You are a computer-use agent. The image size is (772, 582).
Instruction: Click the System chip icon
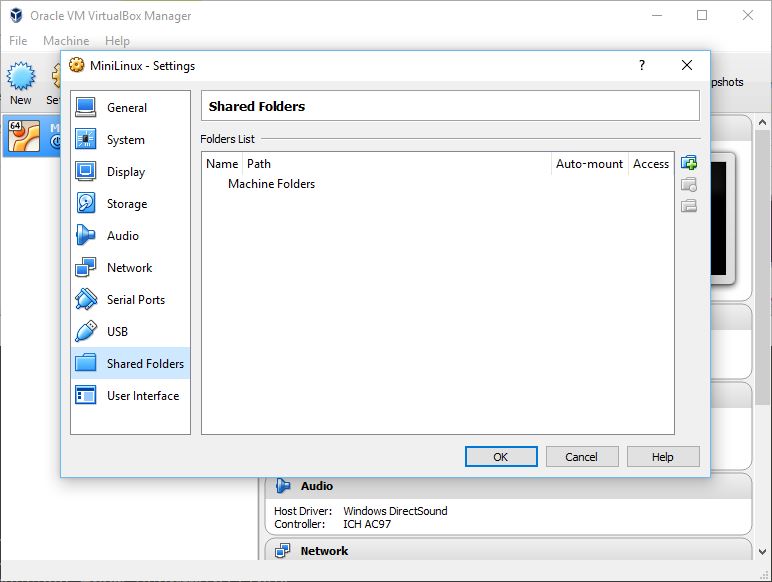click(x=86, y=139)
